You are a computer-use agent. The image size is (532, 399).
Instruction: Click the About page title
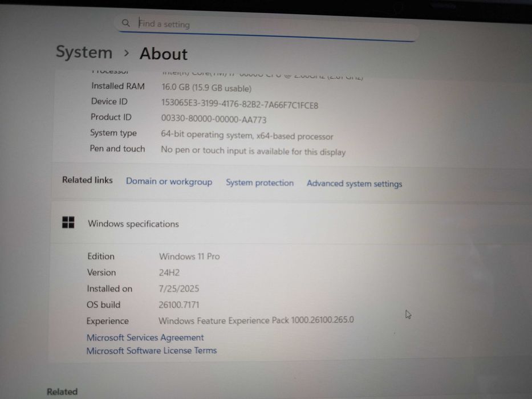[164, 54]
